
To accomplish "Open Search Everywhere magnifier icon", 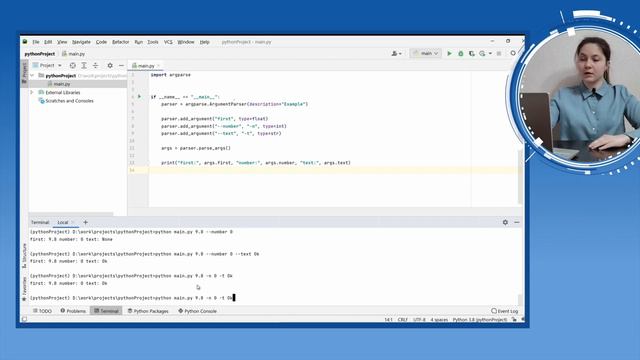I will pos(513,53).
